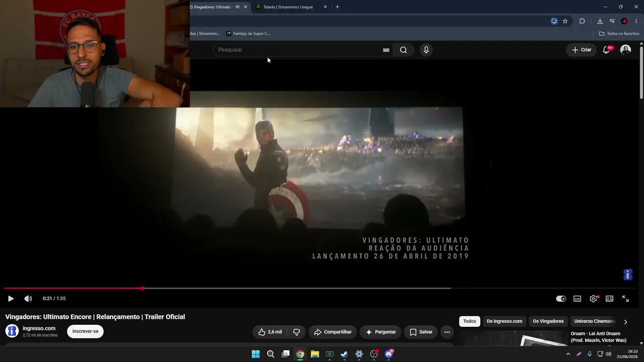The image size is (644, 362).
Task: Dislike the video with the thumbs-down
Action: click(x=296, y=332)
